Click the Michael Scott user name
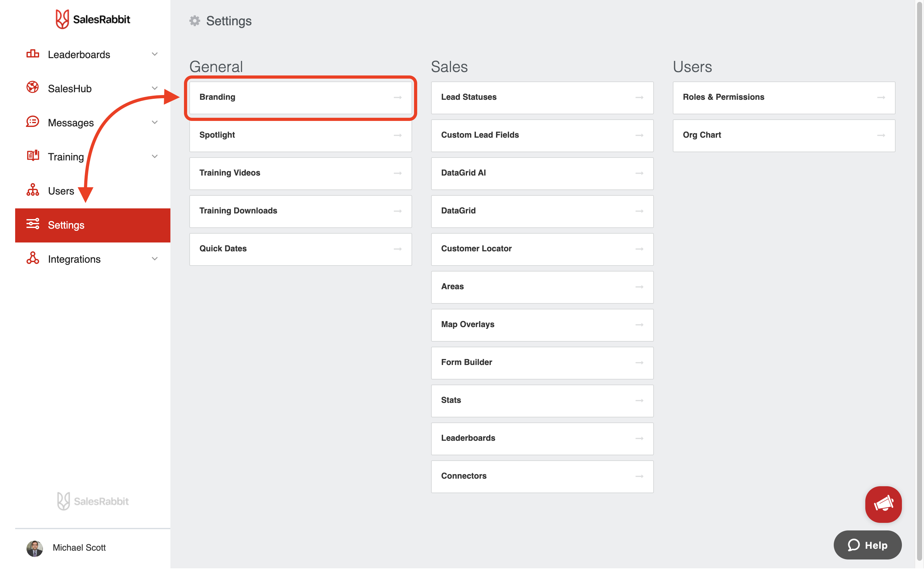The width and height of the screenshot is (924, 586). [79, 548]
